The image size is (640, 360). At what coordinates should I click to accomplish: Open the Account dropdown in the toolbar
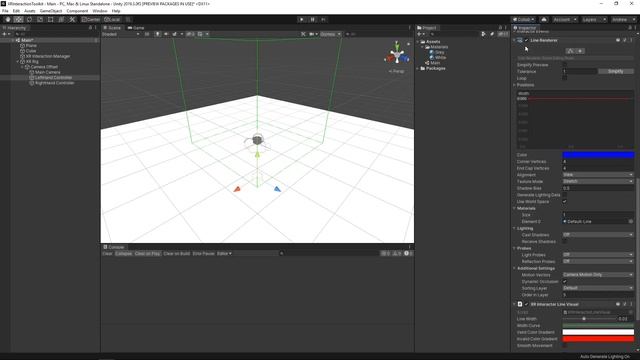(x=564, y=20)
